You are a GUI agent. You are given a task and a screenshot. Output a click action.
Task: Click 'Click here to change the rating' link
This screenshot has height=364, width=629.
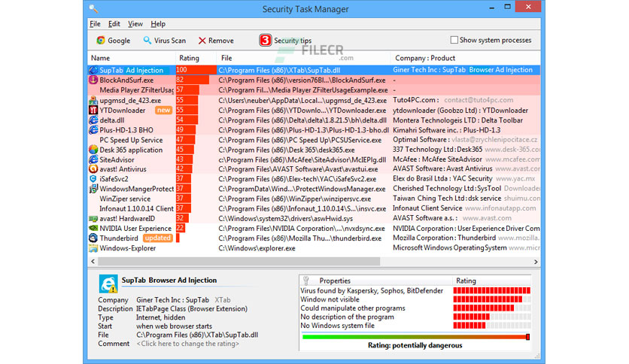click(x=188, y=344)
